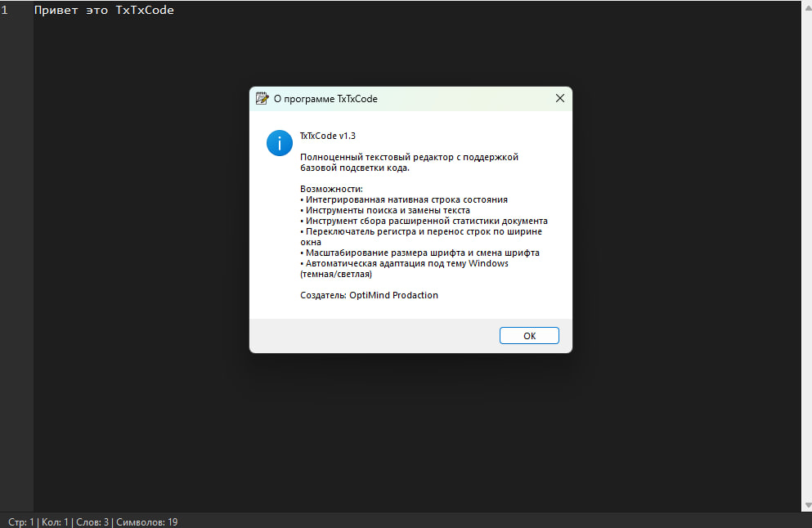
Task: Click the blue information icon
Action: click(279, 143)
